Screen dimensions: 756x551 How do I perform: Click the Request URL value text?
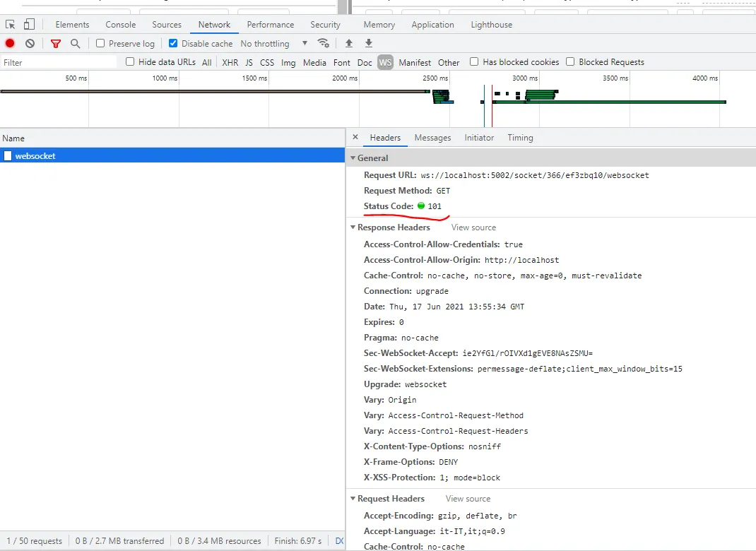(x=535, y=175)
